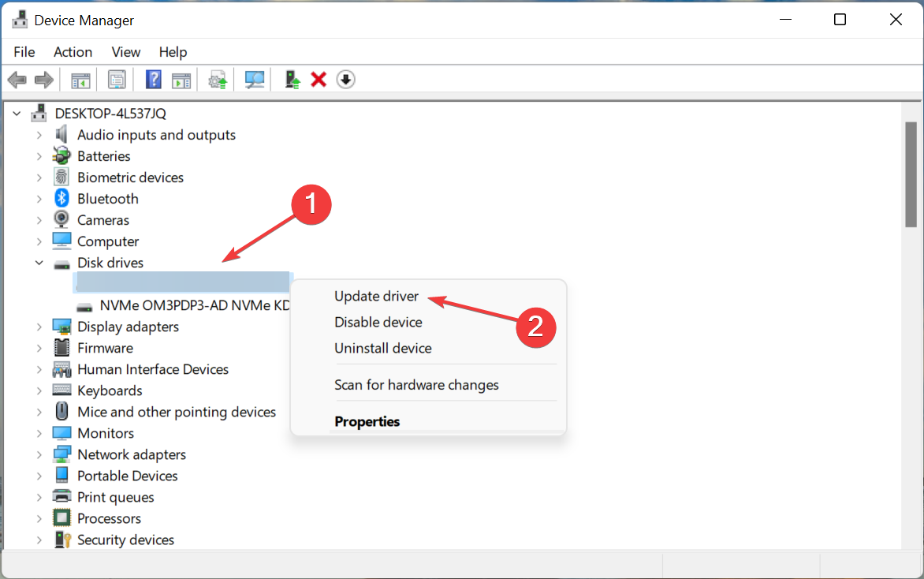Toggle the Show/Hide Console Tree icon

[x=80, y=79]
